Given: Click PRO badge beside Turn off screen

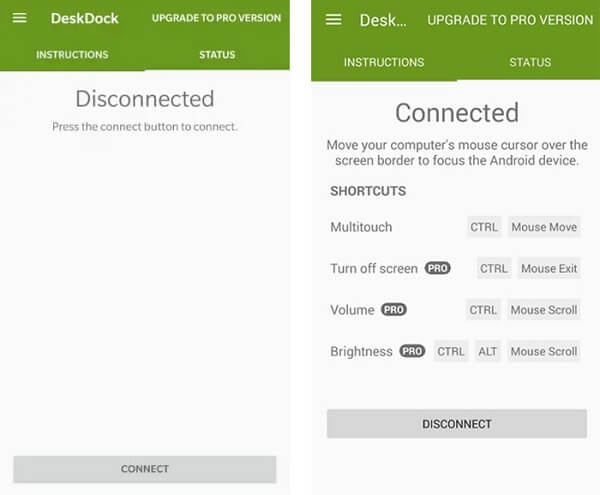Looking at the screenshot, I should [437, 268].
